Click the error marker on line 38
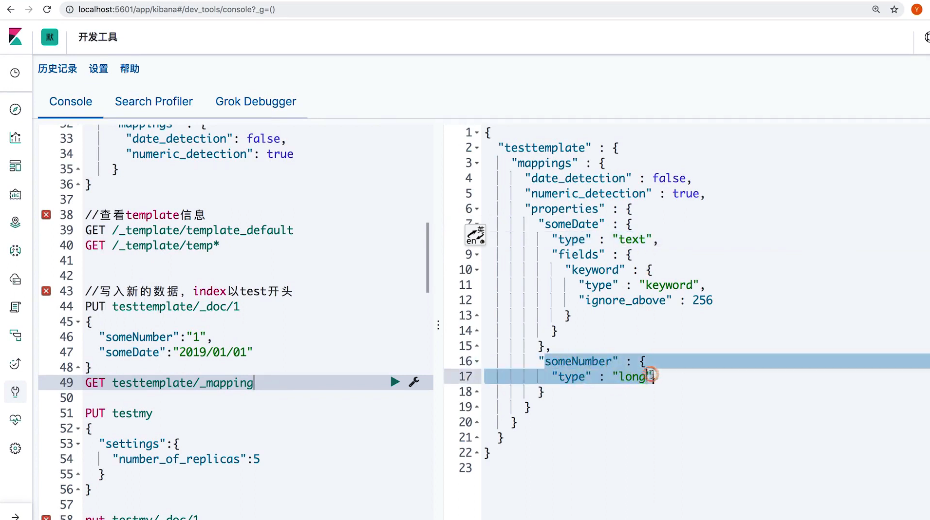Viewport: 930px width, 520px height. (x=45, y=215)
